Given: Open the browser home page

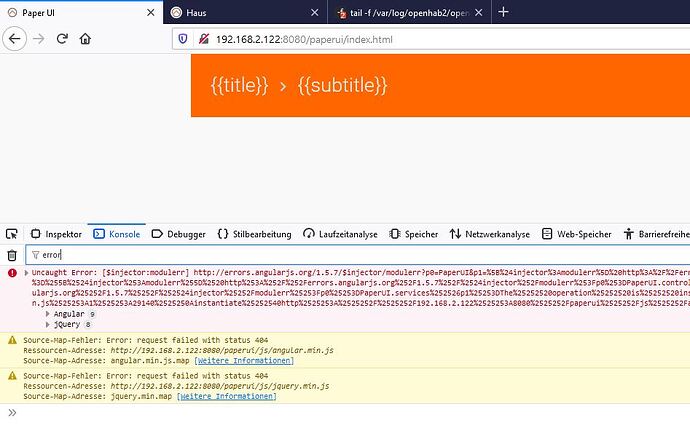Looking at the screenshot, I should 85,39.
